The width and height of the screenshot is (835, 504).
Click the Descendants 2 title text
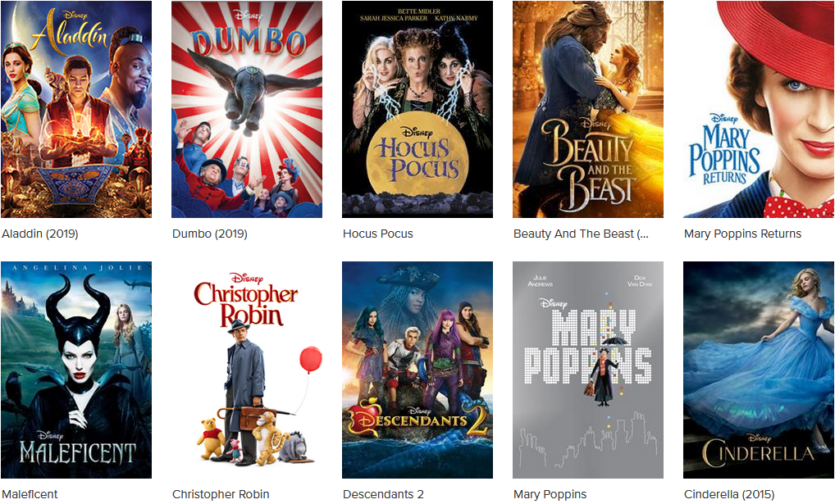(x=383, y=494)
